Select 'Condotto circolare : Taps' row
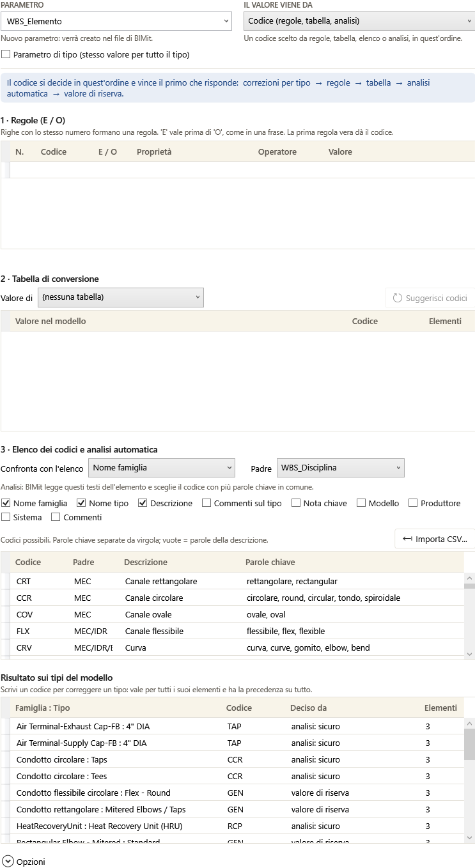Screen dimensions: 475x868 (238, 760)
